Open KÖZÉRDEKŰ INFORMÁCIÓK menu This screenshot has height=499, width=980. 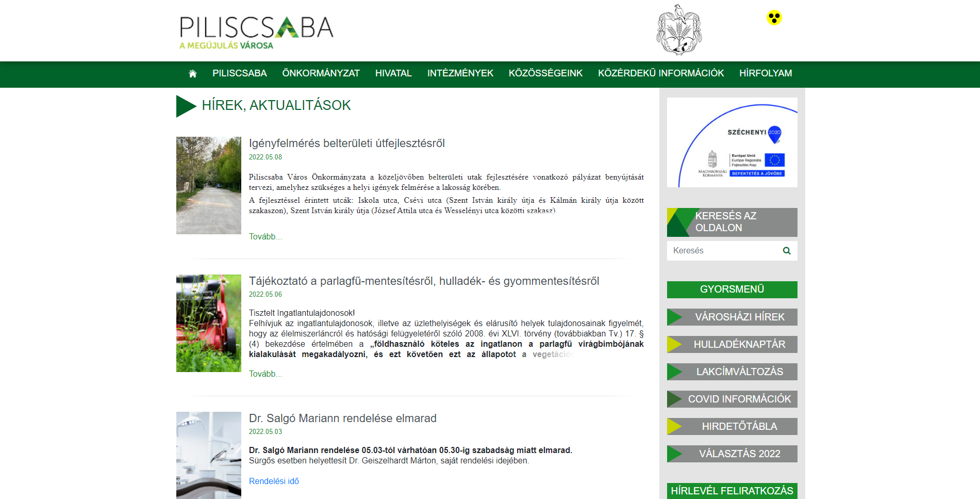point(660,74)
